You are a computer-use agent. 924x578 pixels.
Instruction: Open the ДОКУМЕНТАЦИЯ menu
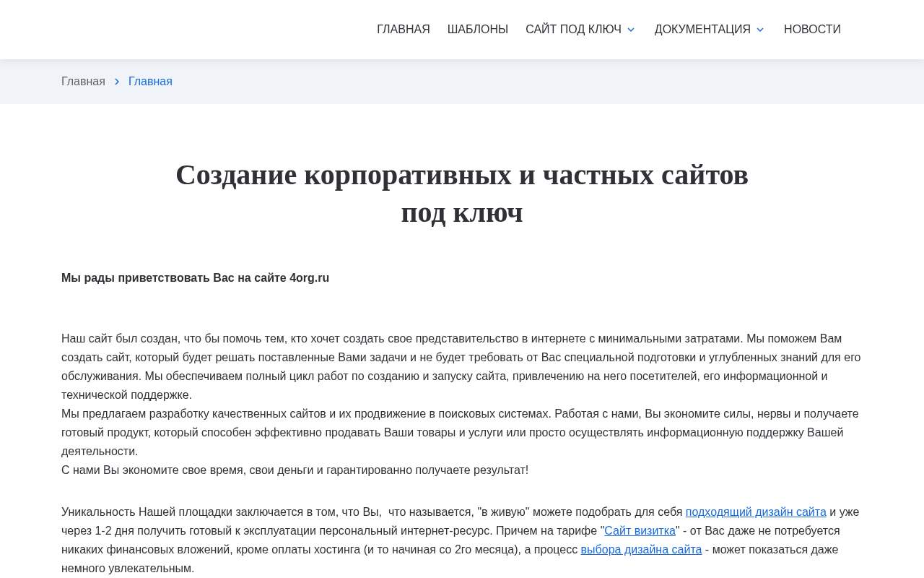[702, 30]
